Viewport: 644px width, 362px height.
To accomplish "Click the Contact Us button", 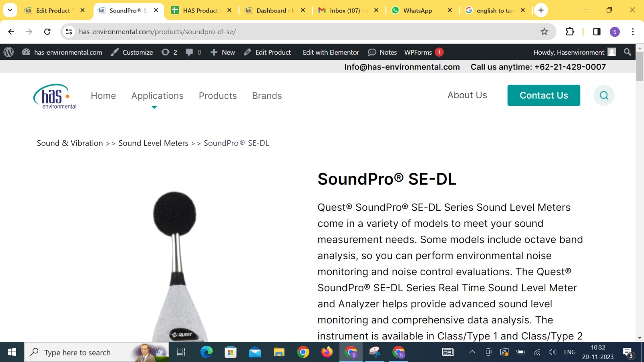I will [544, 95].
